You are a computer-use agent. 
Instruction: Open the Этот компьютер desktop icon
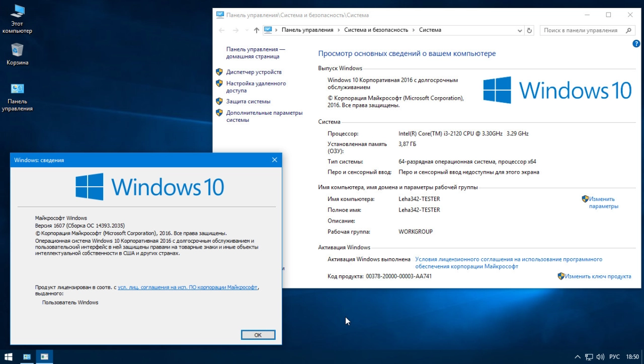17,19
